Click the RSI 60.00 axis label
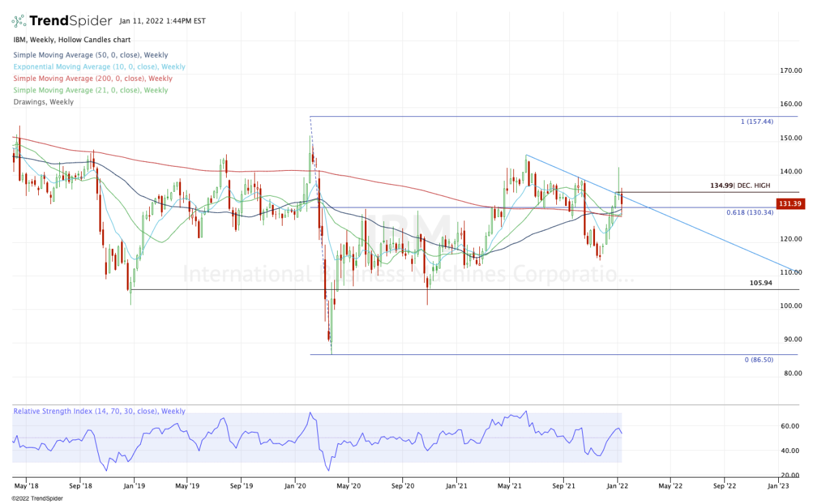The image size is (817, 504). point(788,426)
